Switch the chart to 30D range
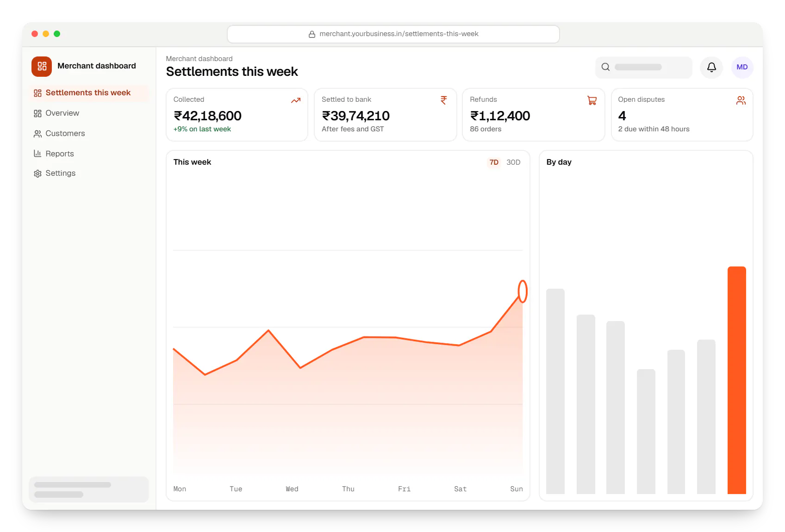This screenshot has width=785, height=532. tap(513, 162)
